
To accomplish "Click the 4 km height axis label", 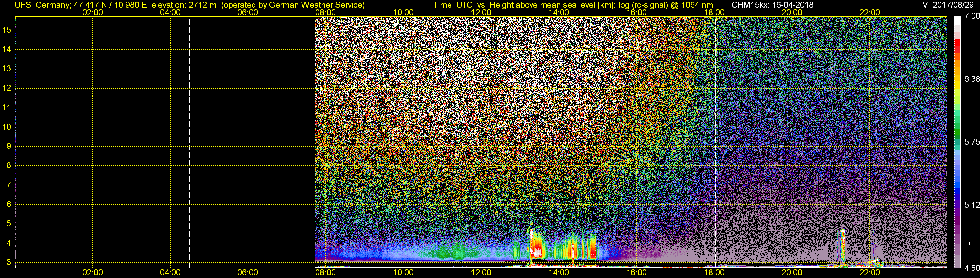I will (x=9, y=243).
